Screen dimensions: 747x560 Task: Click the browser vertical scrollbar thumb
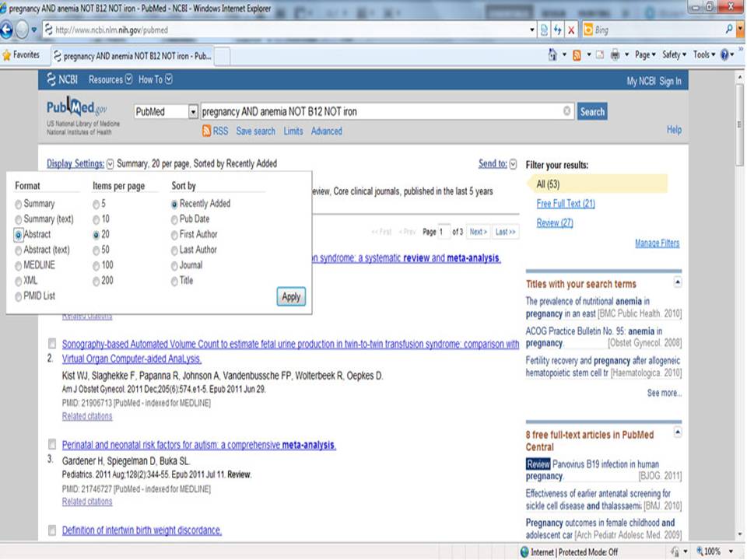click(x=739, y=124)
